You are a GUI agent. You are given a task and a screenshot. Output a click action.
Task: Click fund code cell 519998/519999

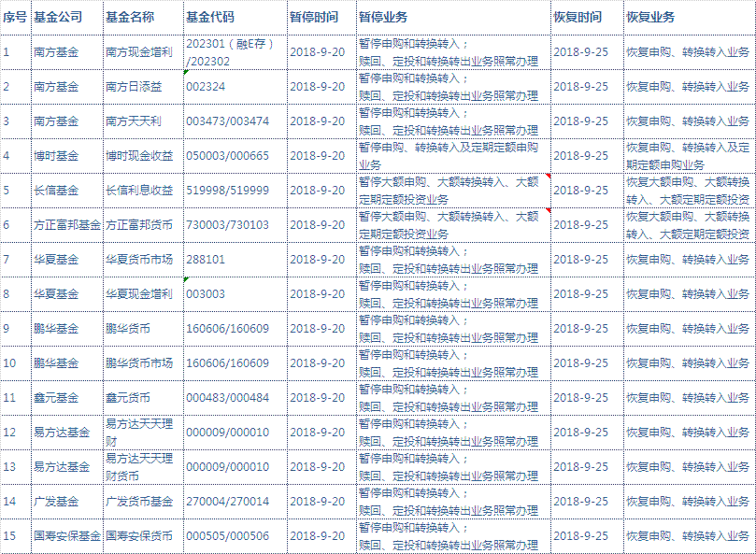pyautogui.click(x=227, y=191)
